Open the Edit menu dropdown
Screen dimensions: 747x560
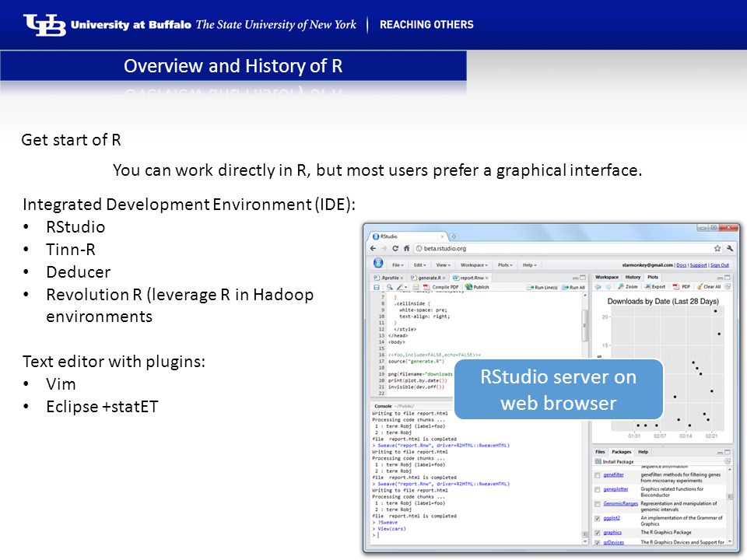419,265
